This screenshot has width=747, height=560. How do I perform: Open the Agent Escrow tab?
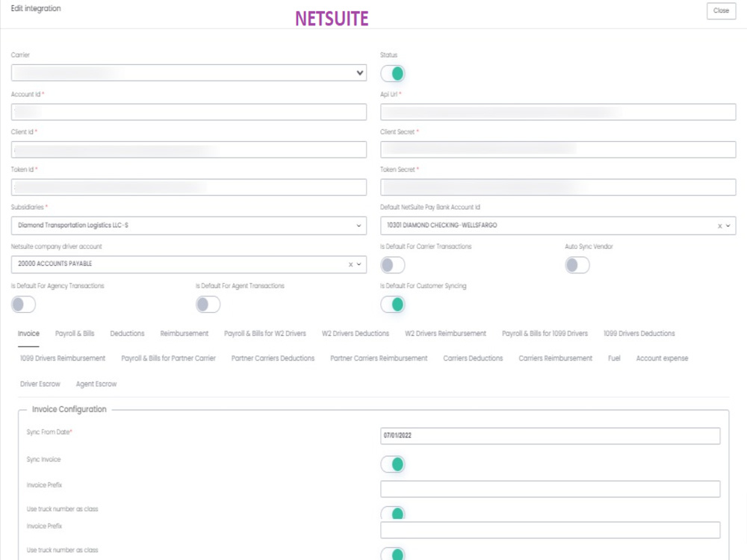[x=96, y=384]
